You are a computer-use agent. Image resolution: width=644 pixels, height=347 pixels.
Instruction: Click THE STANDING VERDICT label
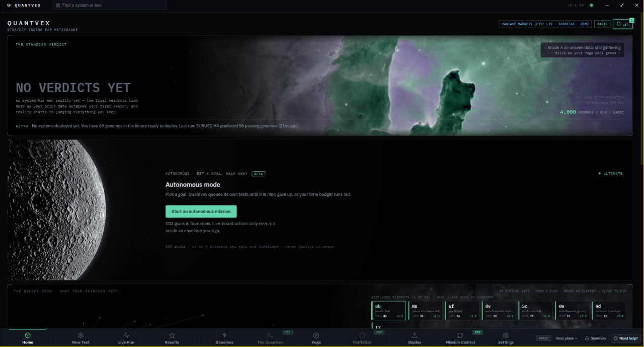(x=41, y=45)
